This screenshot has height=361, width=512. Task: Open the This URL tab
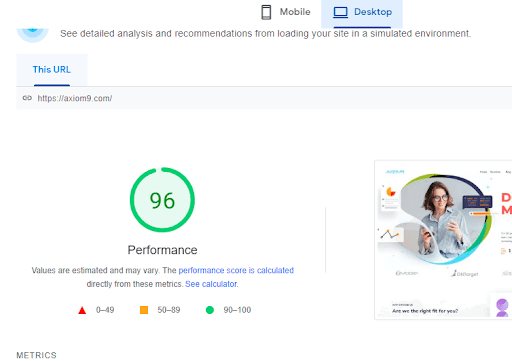52,70
